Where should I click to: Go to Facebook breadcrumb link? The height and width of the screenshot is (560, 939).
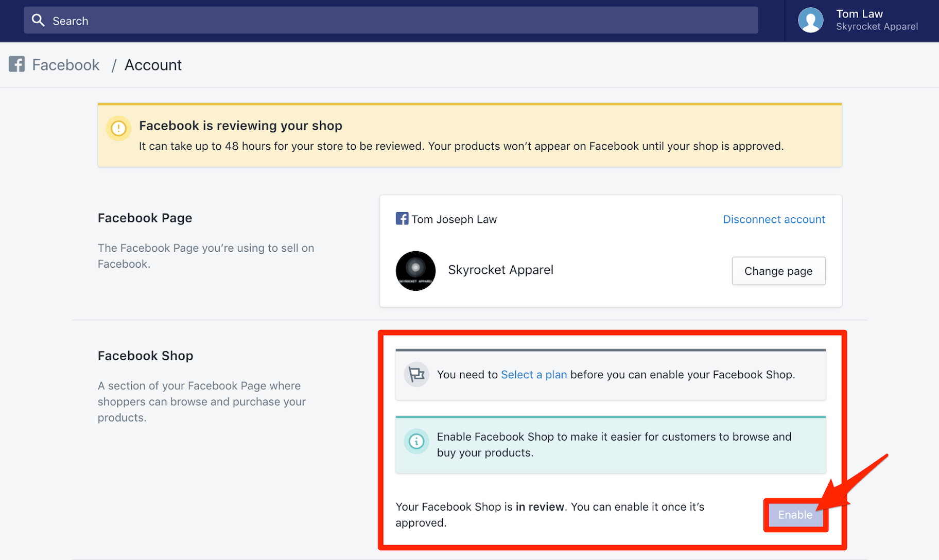(66, 65)
